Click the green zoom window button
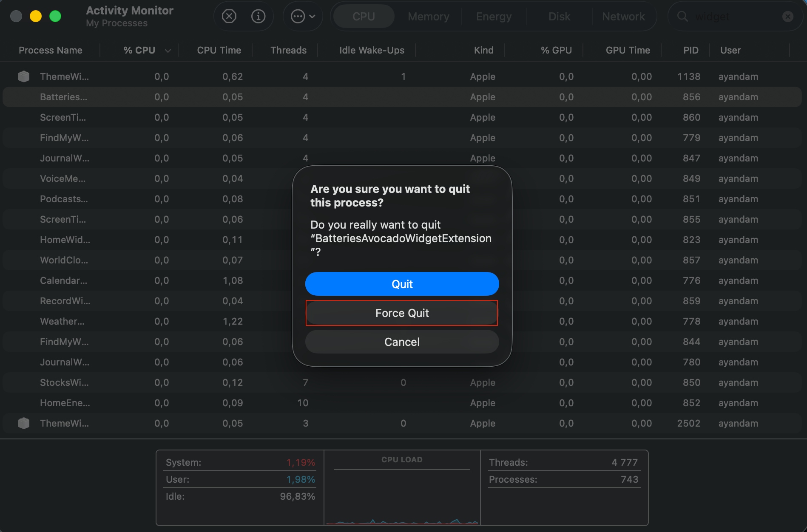The width and height of the screenshot is (807, 532). tap(55, 16)
